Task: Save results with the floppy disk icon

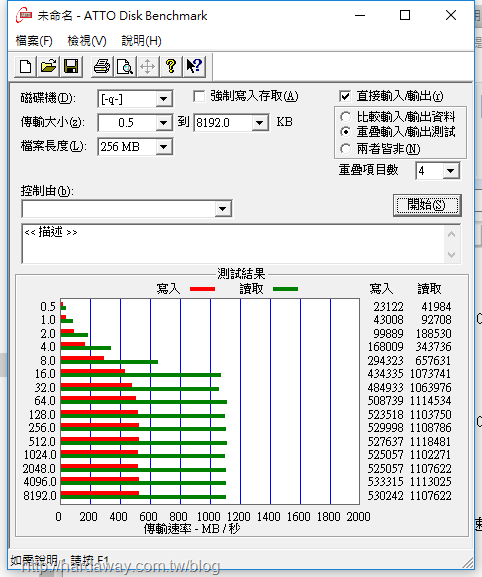Action: [x=71, y=67]
